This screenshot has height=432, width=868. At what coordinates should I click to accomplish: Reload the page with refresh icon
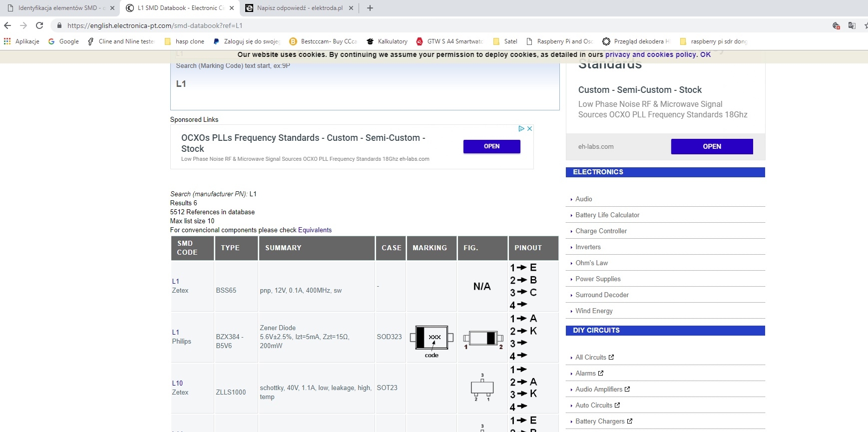coord(39,25)
